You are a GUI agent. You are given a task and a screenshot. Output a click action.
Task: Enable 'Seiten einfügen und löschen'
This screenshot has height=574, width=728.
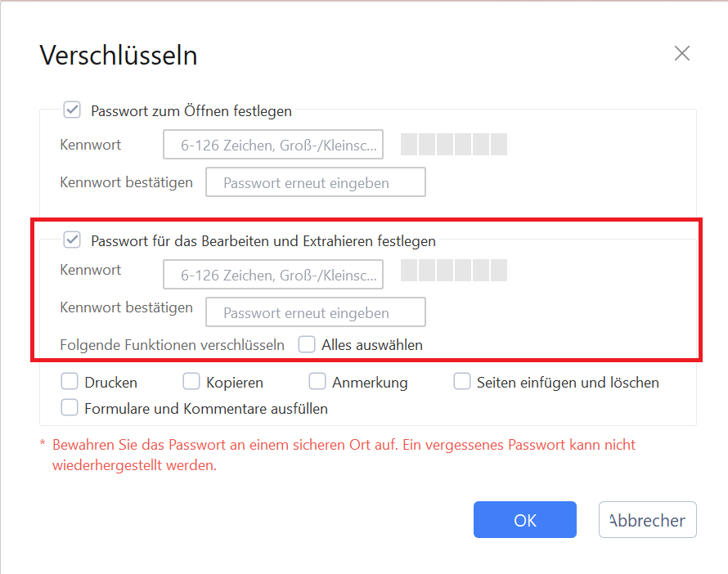tap(461, 381)
